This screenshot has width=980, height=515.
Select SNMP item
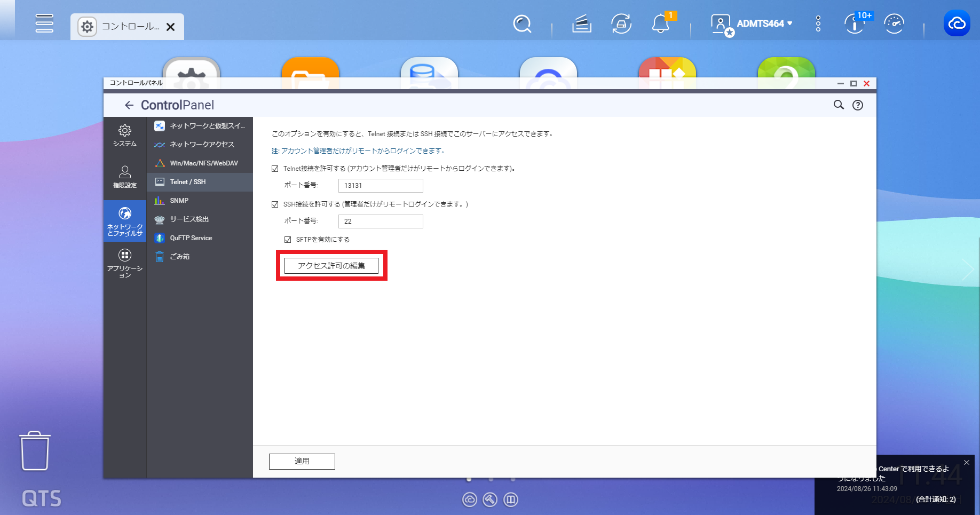coord(200,201)
